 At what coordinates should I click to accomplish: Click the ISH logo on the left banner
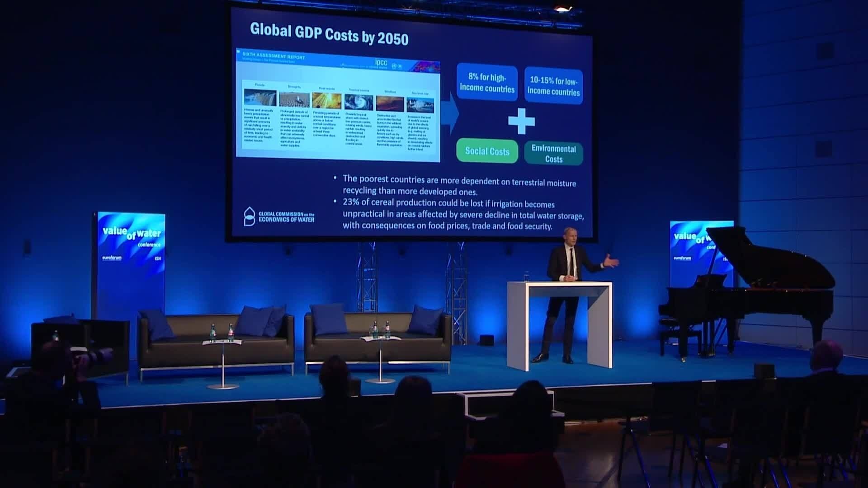(x=157, y=259)
